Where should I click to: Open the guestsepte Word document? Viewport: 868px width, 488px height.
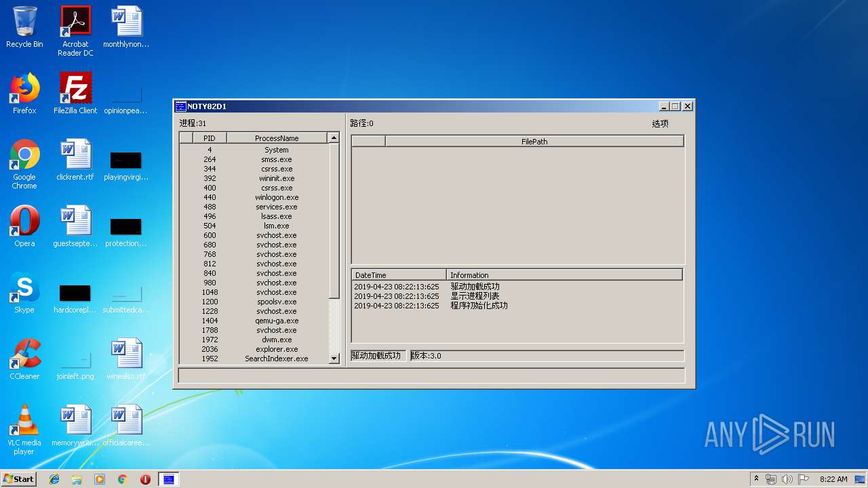point(75,226)
